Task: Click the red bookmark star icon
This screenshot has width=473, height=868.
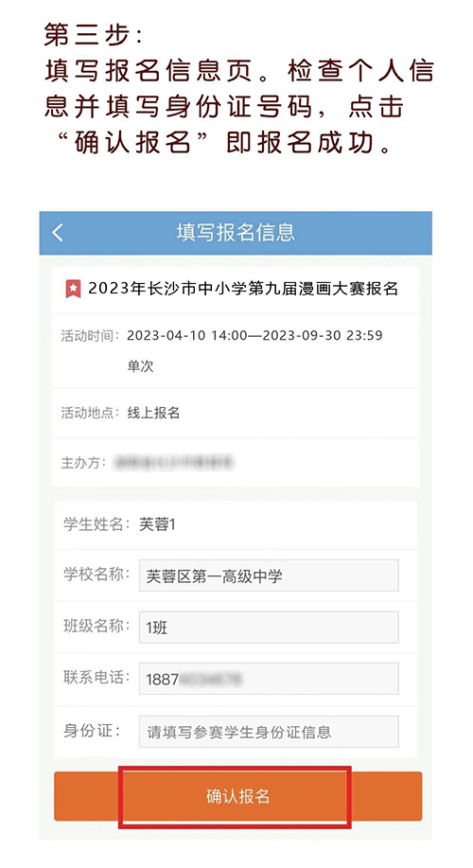Action: (73, 289)
